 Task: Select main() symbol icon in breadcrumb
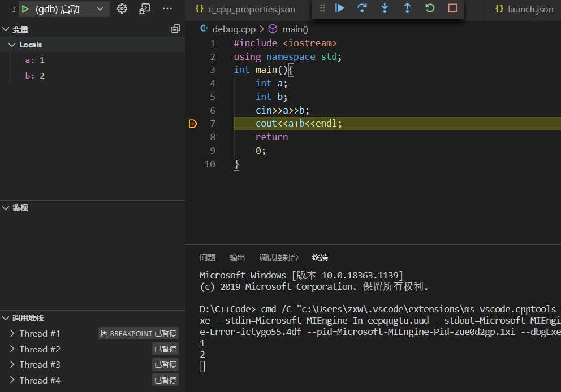273,29
